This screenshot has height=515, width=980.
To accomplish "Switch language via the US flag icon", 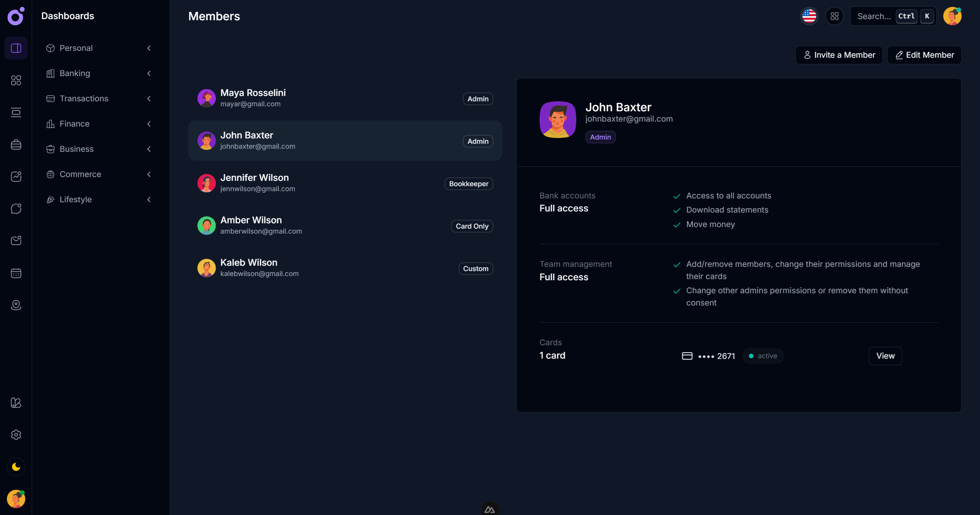I will (809, 16).
